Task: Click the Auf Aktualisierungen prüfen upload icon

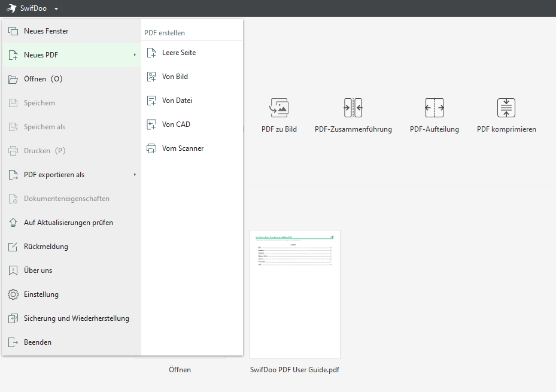Action: (x=13, y=223)
